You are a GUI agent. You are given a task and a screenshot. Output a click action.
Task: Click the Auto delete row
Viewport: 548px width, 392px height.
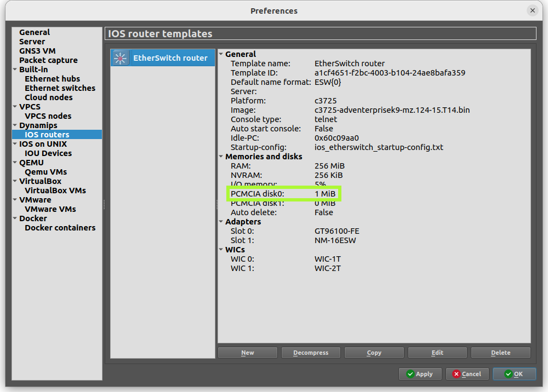click(282, 212)
